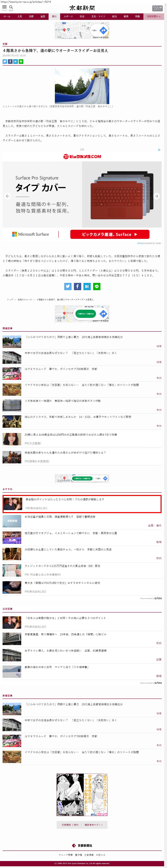This screenshot has width=167, height=868.
Task: Open the 購読者様サポート footer link
Action: pyautogui.click(x=93, y=825)
